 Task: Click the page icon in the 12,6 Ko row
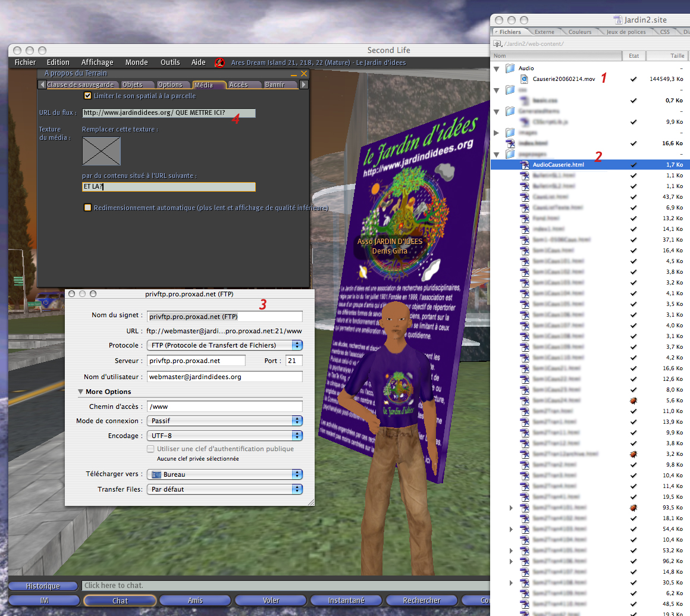point(525,379)
